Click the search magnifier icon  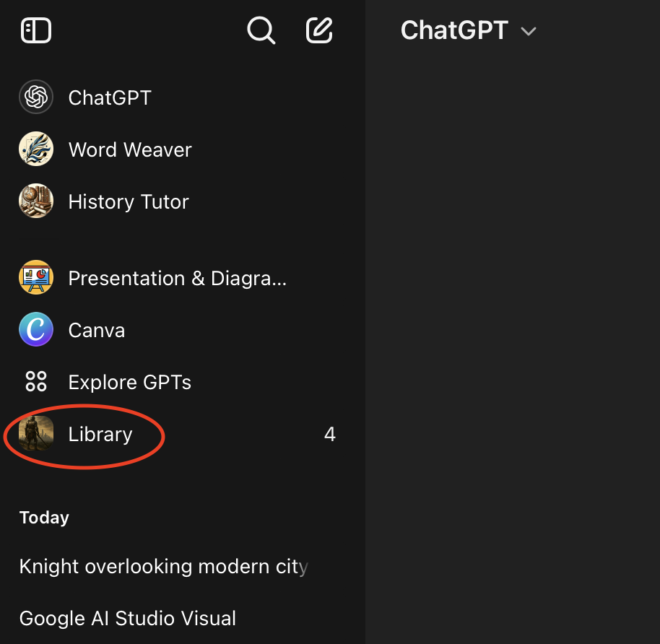click(261, 30)
